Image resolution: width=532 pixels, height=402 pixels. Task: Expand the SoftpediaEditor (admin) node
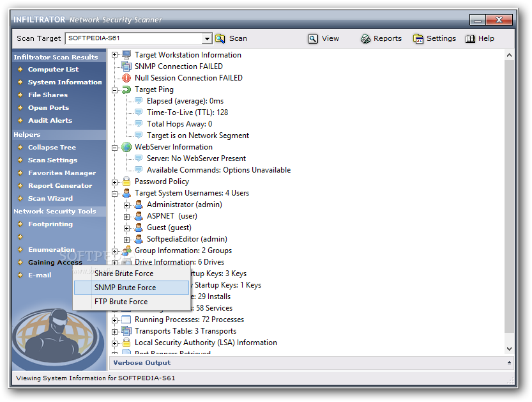click(x=126, y=240)
